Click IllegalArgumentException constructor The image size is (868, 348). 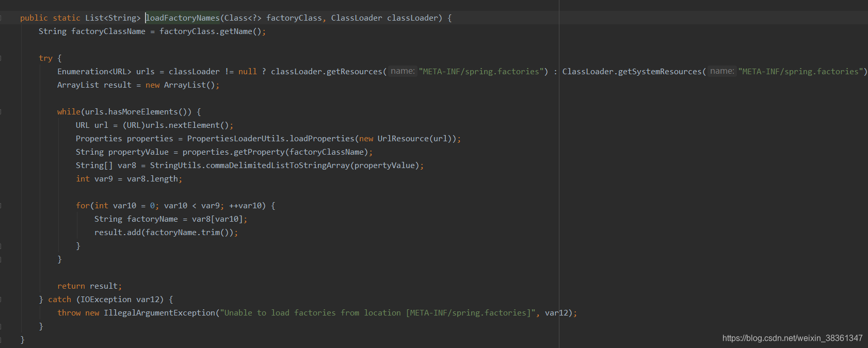159,313
